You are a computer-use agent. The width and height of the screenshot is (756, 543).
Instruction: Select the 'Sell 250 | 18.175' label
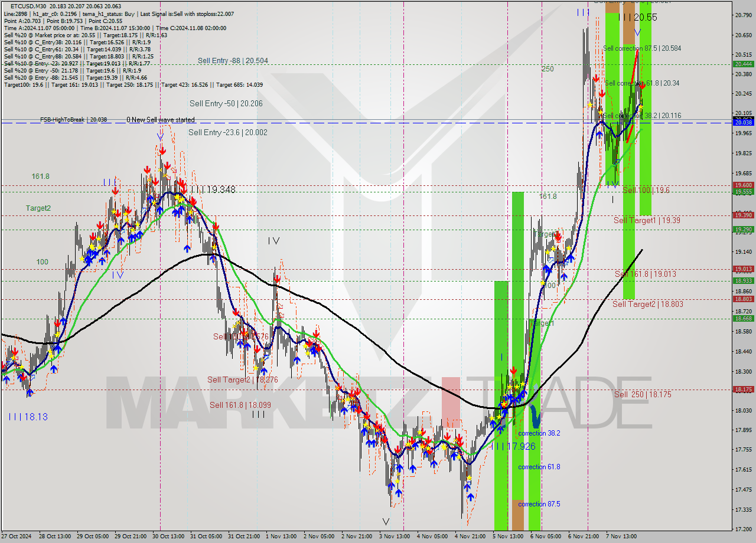coord(643,394)
